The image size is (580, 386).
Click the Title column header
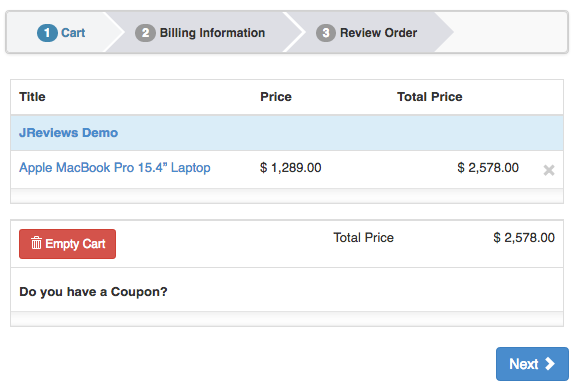click(32, 97)
